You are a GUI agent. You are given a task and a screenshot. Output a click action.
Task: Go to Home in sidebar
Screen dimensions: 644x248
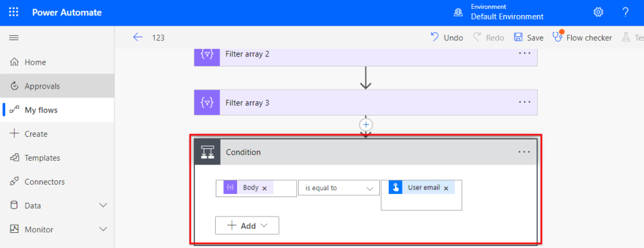[57, 62]
